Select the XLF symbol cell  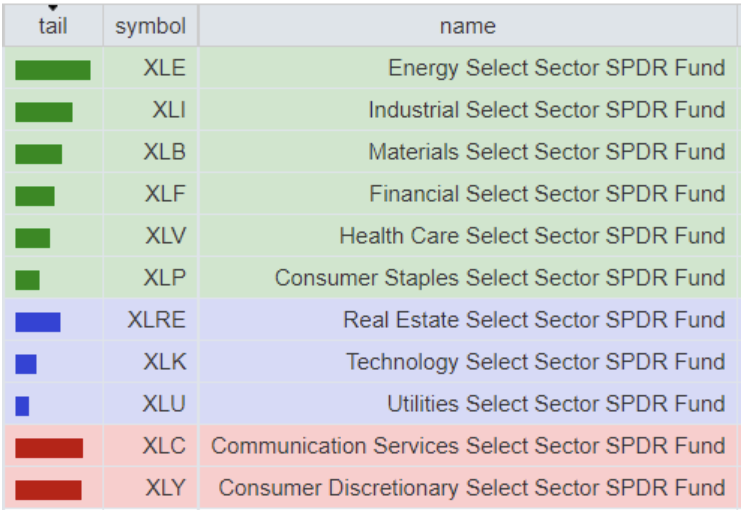click(x=164, y=194)
